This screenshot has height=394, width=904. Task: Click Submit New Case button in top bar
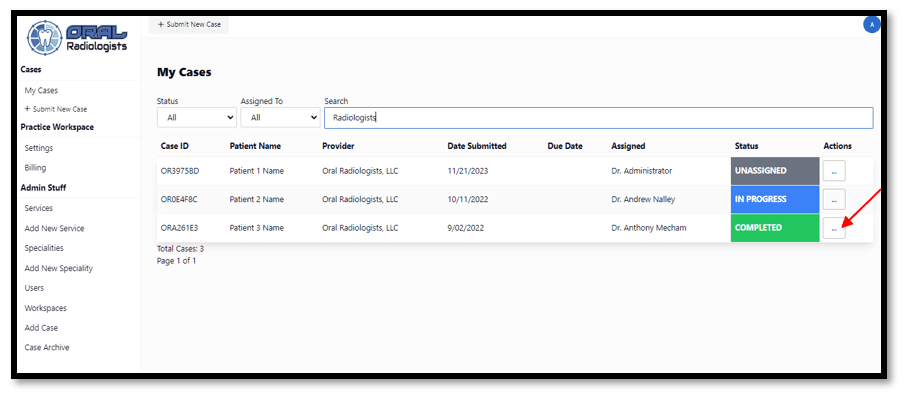(189, 25)
